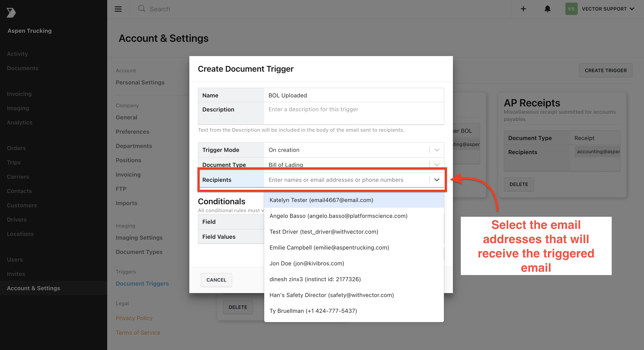
Task: Go to Drivers in sidebar
Action: click(x=17, y=220)
